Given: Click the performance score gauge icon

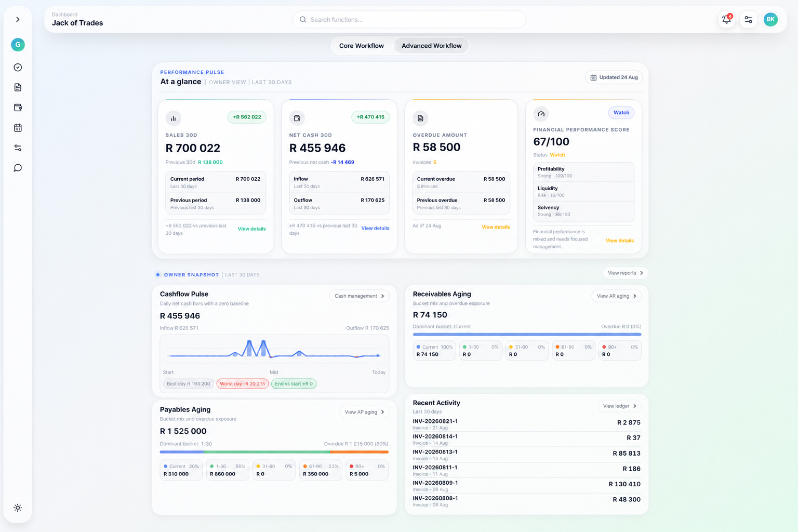Looking at the screenshot, I should coord(541,114).
